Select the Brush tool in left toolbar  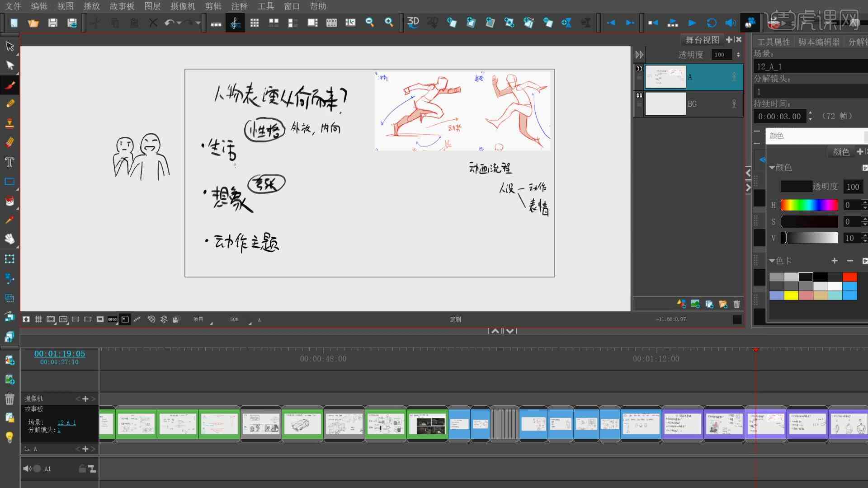point(9,84)
